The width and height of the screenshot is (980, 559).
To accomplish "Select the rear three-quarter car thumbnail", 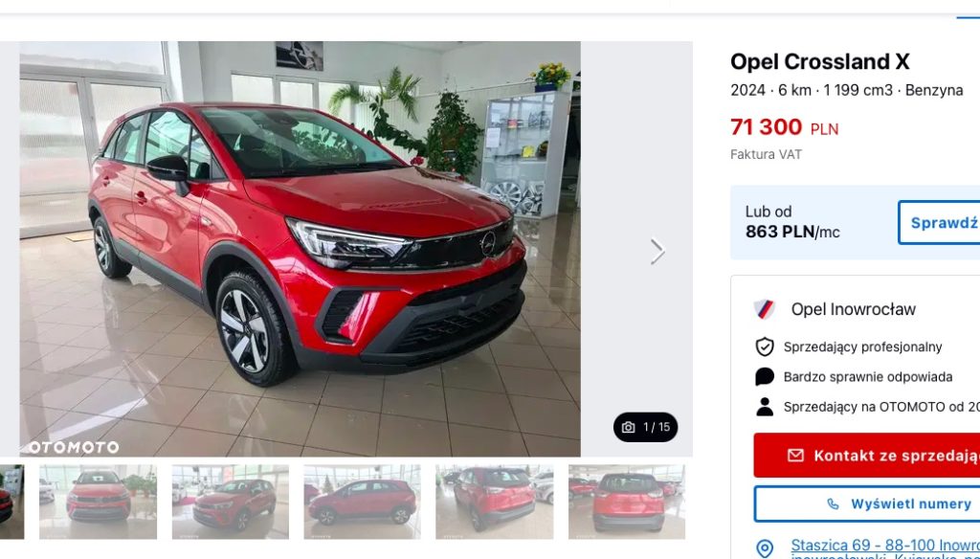I will [x=495, y=503].
